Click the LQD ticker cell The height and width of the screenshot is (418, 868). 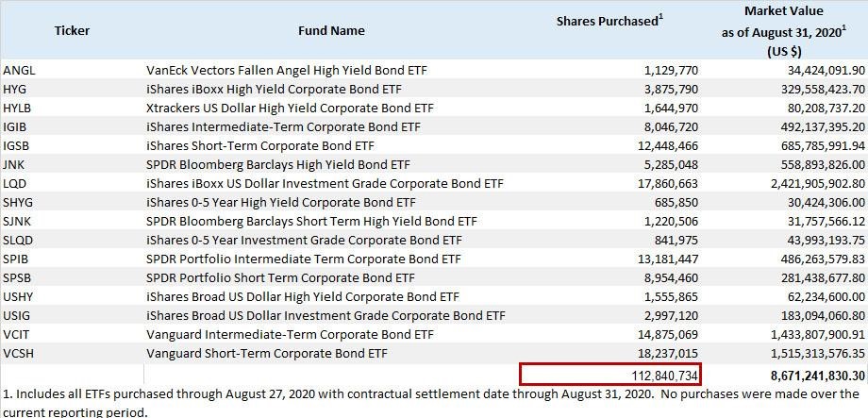16,183
